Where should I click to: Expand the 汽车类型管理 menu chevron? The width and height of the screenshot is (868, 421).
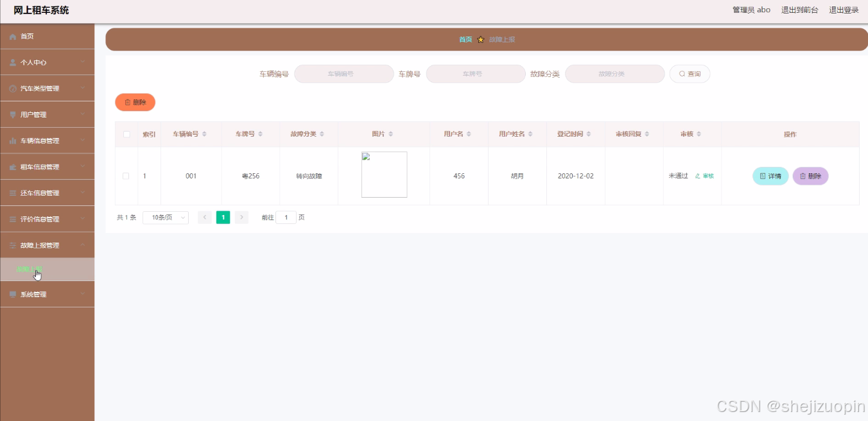click(83, 89)
